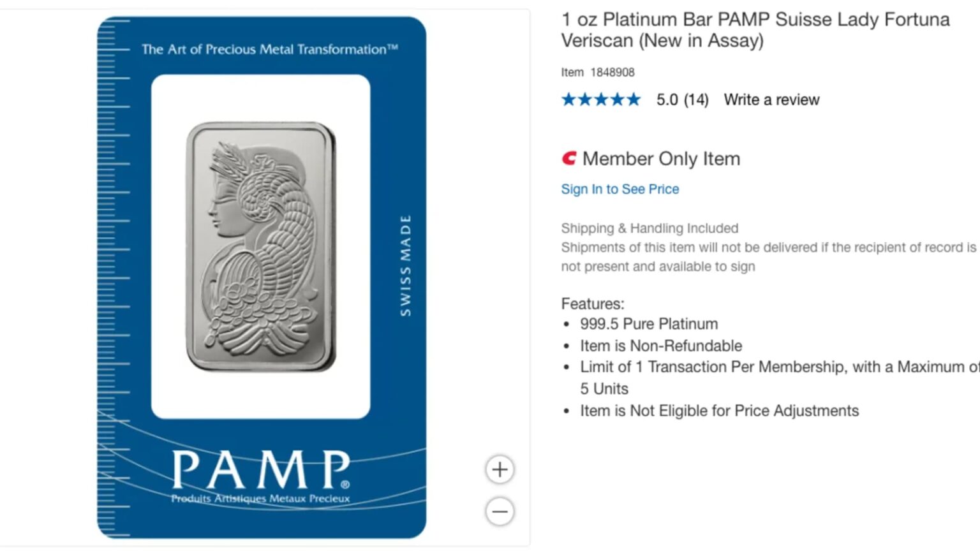The width and height of the screenshot is (980, 551).
Task: Zoom in with the plus magnifier button
Action: pos(500,470)
